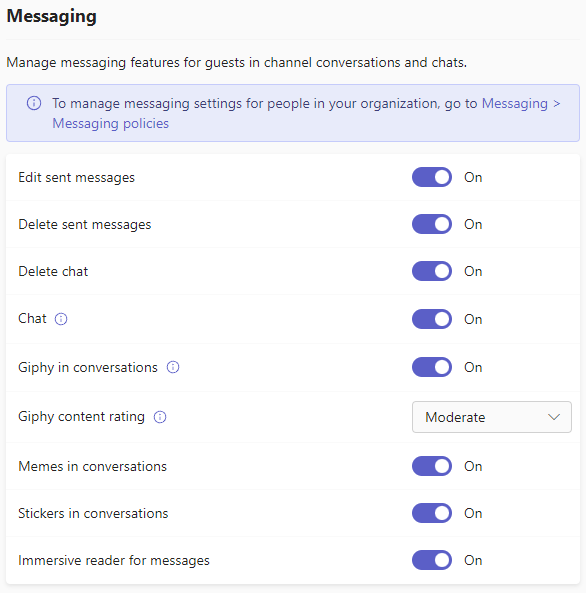
Task: Toggle Immersive reader for messages
Action: tap(432, 560)
